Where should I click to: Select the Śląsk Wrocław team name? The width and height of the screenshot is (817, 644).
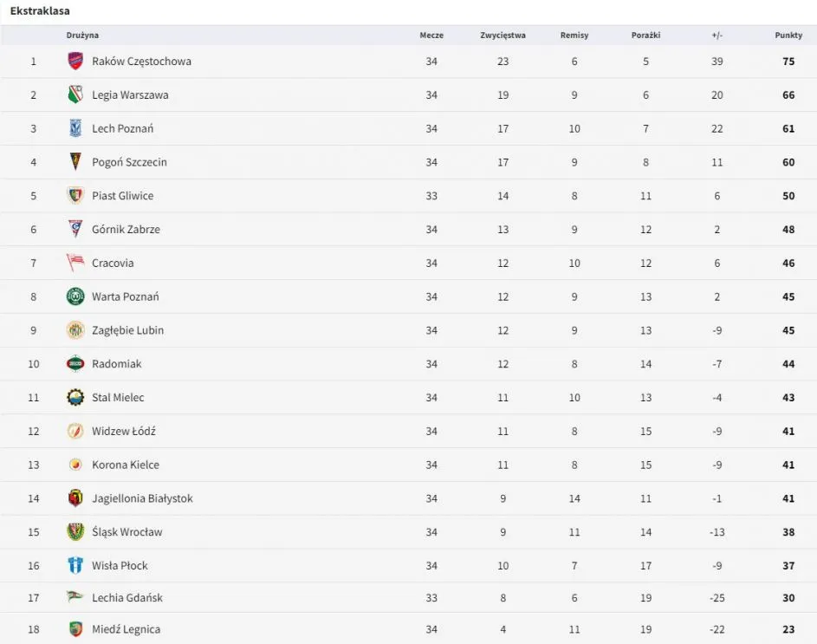point(126,532)
